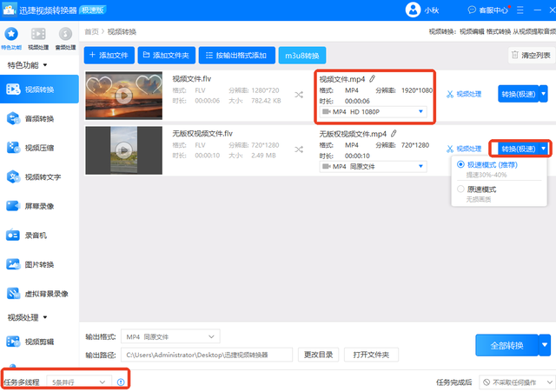Play the 视频文件.flv thumbnail preview

123,96
